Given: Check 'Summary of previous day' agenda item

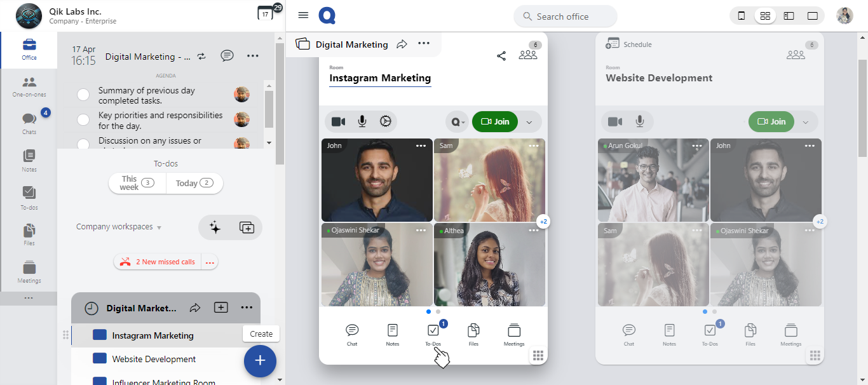Looking at the screenshot, I should coord(83,95).
